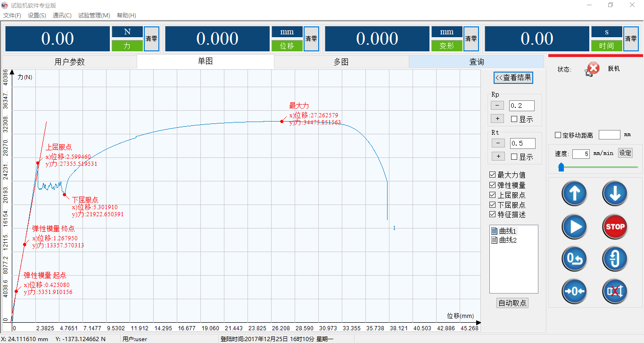Screen dimensions: 644x343
Task: Click the red X offline status icon
Action: [x=594, y=69]
